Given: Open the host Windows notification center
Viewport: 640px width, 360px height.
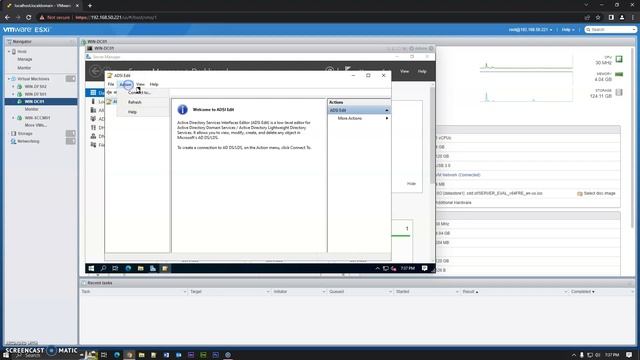Looking at the screenshot, I should [629, 355].
